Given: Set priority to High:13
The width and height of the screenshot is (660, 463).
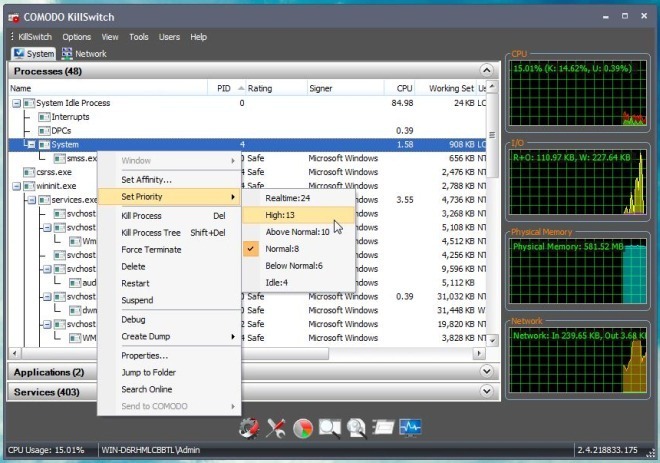Looking at the screenshot, I should pyautogui.click(x=298, y=215).
